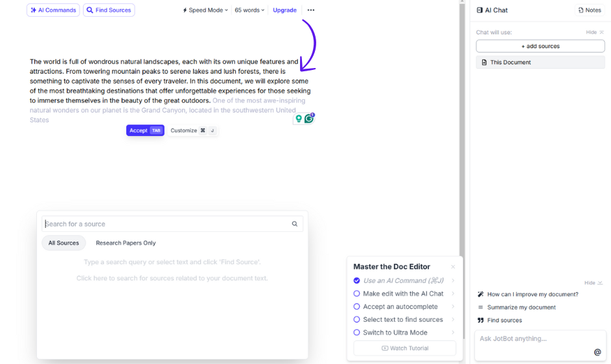Click 'How can I improve my document?'
Screen dimensions: 611x364
[533, 294]
